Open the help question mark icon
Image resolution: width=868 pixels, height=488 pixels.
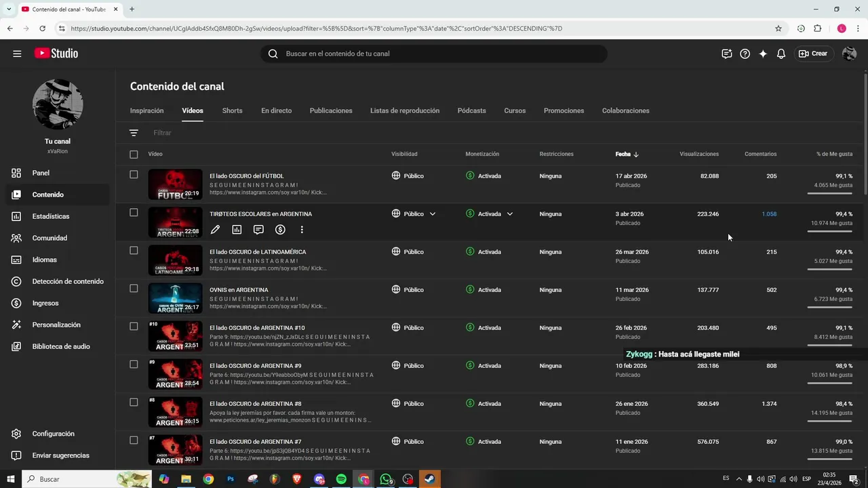point(745,54)
